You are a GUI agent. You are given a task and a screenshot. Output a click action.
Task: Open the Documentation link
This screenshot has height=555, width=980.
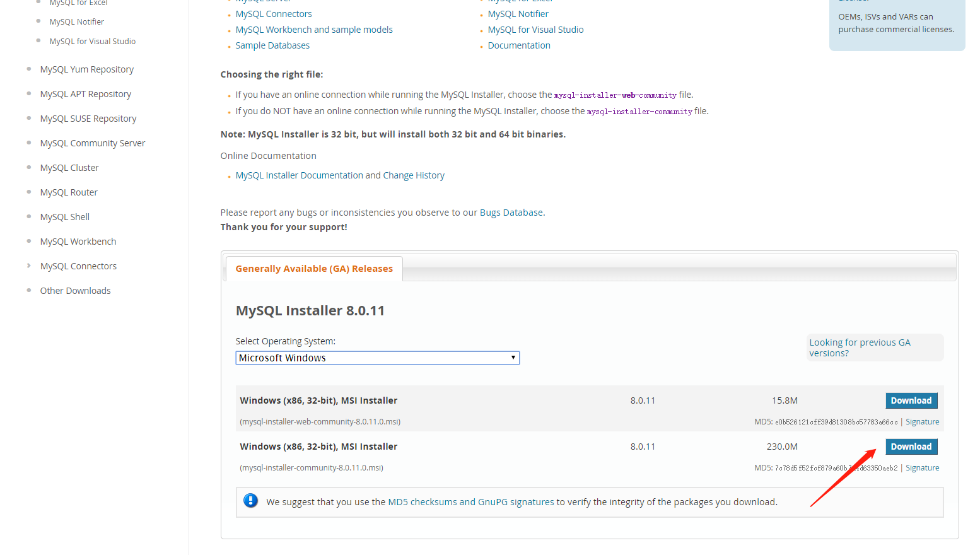(519, 45)
